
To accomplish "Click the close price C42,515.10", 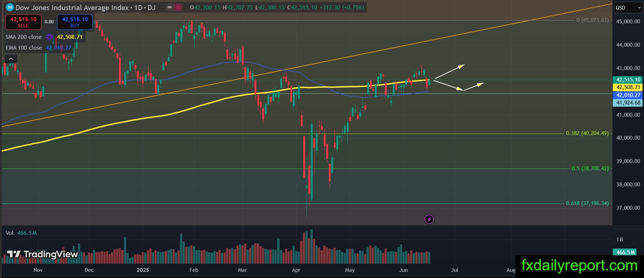I will coord(302,7).
